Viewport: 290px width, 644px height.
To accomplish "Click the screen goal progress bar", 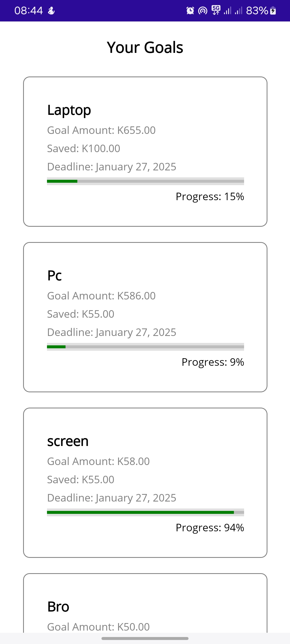I will [x=145, y=513].
